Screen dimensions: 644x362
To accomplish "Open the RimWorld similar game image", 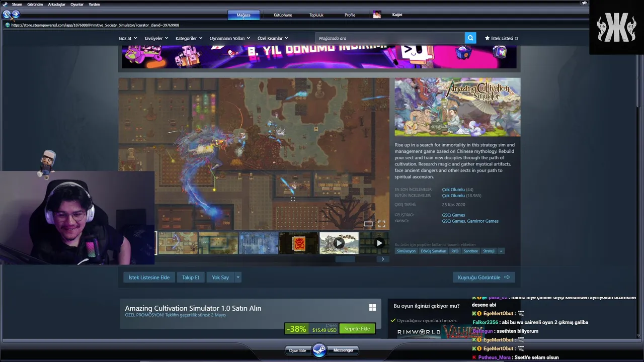I will tap(419, 332).
